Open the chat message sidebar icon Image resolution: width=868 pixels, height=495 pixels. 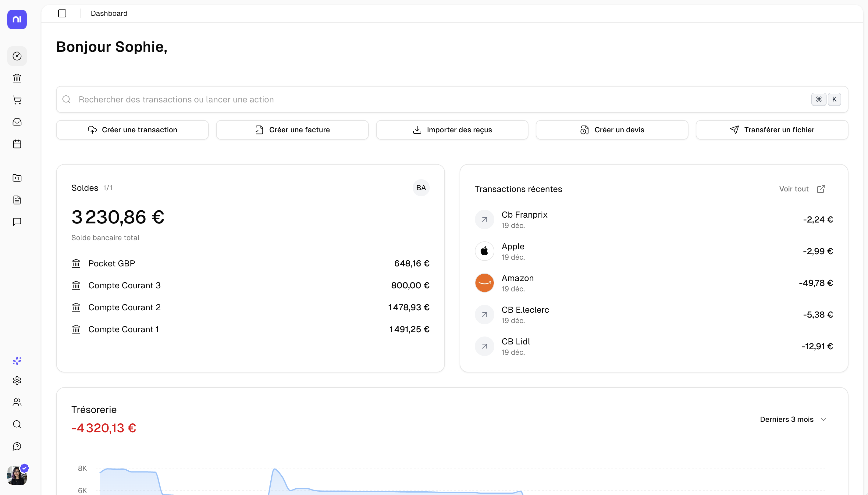click(x=17, y=222)
